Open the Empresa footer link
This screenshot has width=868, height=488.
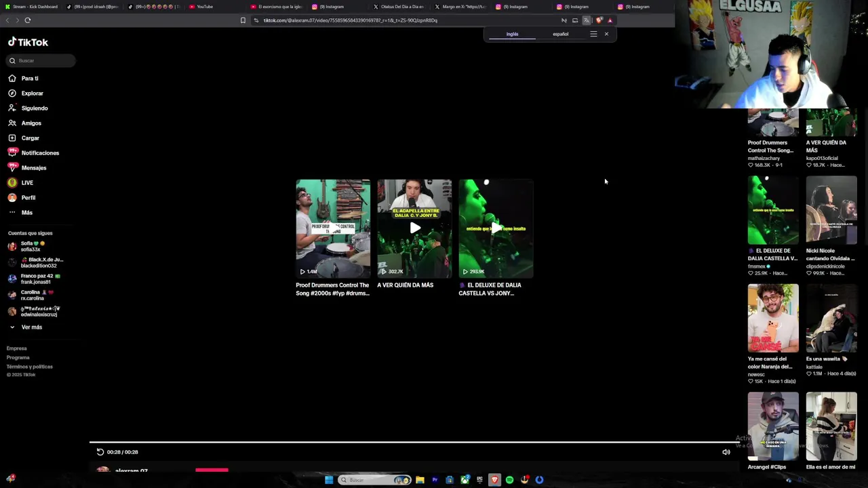click(x=17, y=348)
